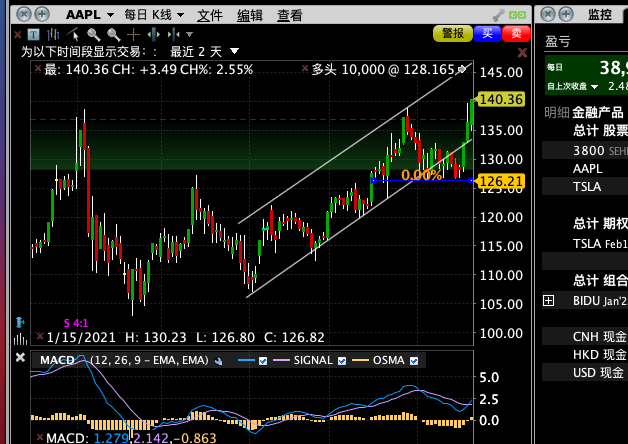Viewport: 628px width, 444px height.
Task: Open chart bar-type settings icon
Action: [53, 35]
